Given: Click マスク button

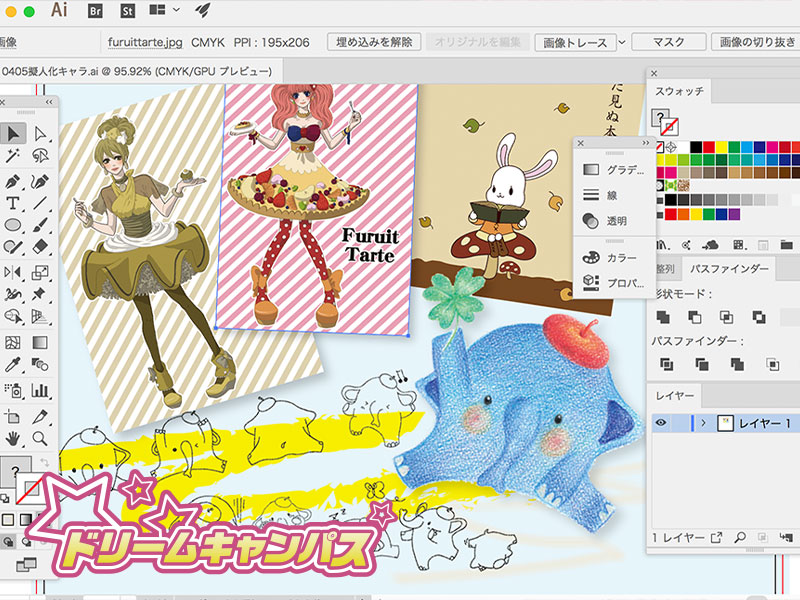Looking at the screenshot, I should (668, 42).
